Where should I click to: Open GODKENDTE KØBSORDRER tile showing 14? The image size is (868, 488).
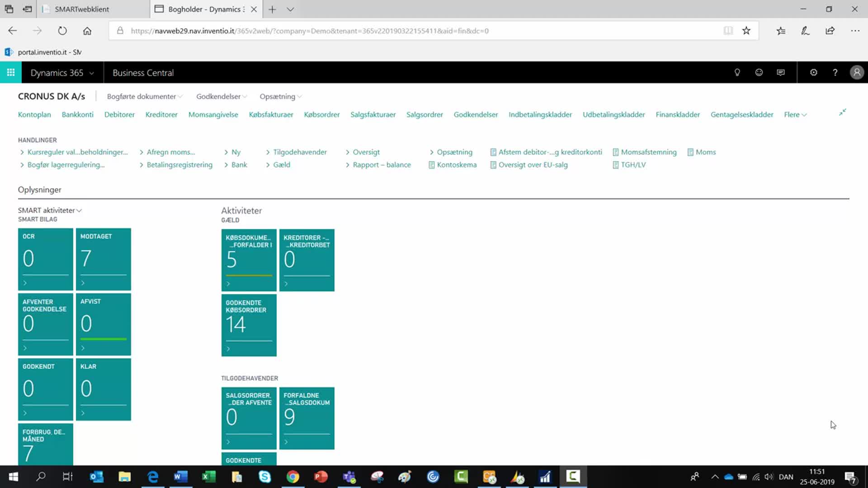(249, 325)
